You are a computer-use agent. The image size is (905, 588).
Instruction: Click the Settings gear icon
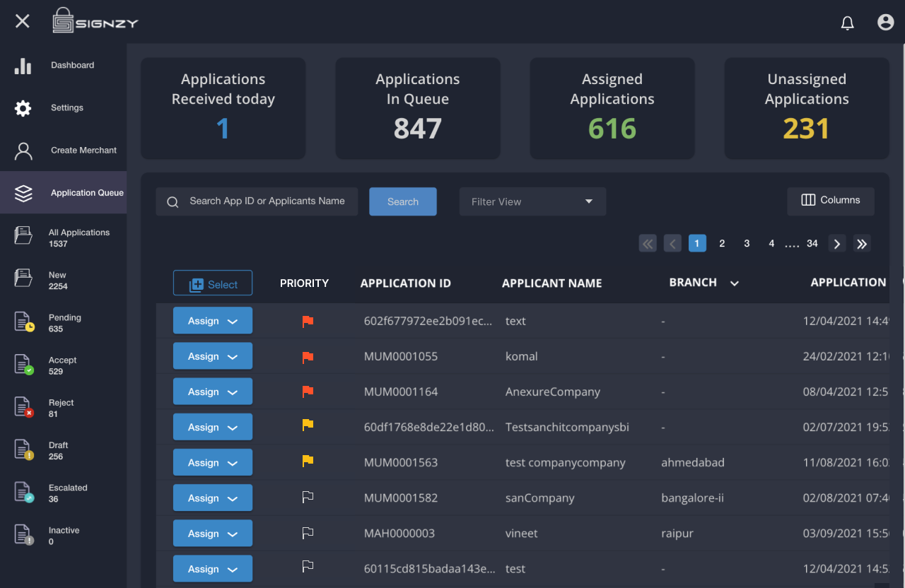(x=23, y=108)
